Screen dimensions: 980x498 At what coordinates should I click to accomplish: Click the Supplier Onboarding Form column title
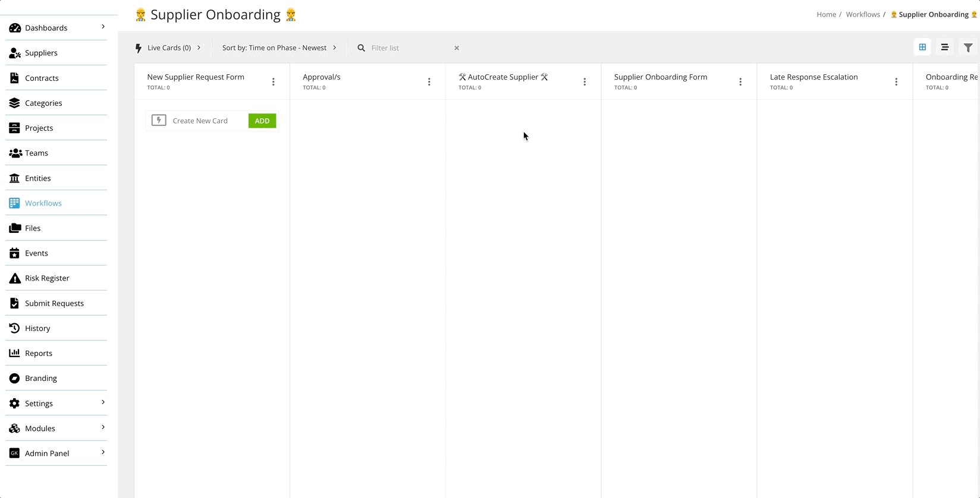pos(661,77)
